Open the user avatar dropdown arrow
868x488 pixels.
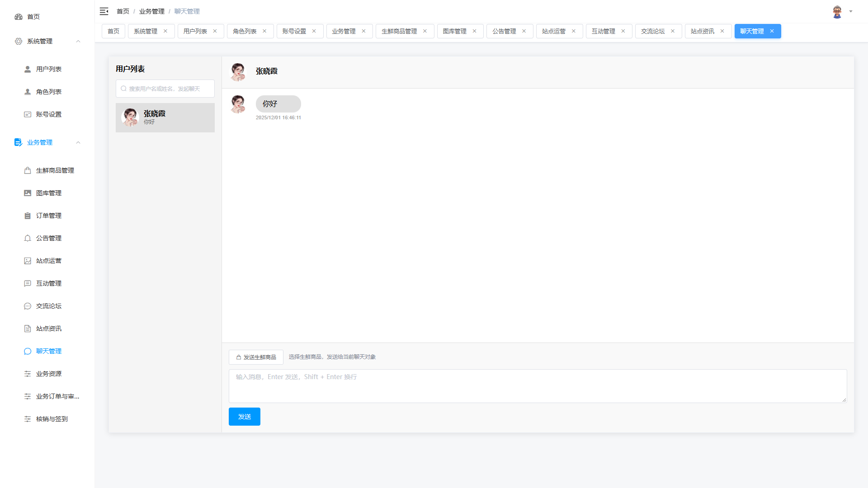tap(851, 11)
